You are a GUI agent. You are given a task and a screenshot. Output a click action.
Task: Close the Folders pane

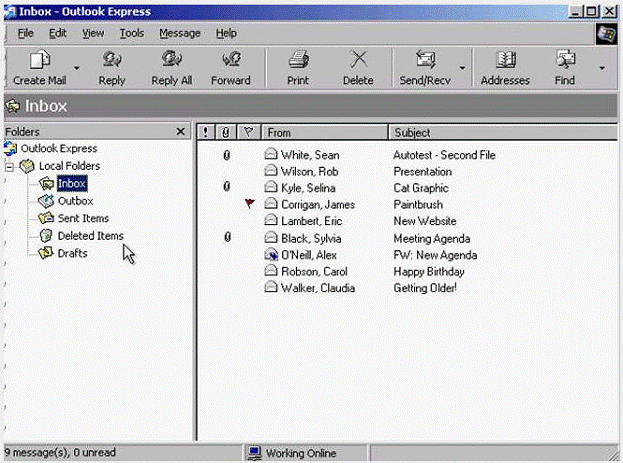(180, 132)
